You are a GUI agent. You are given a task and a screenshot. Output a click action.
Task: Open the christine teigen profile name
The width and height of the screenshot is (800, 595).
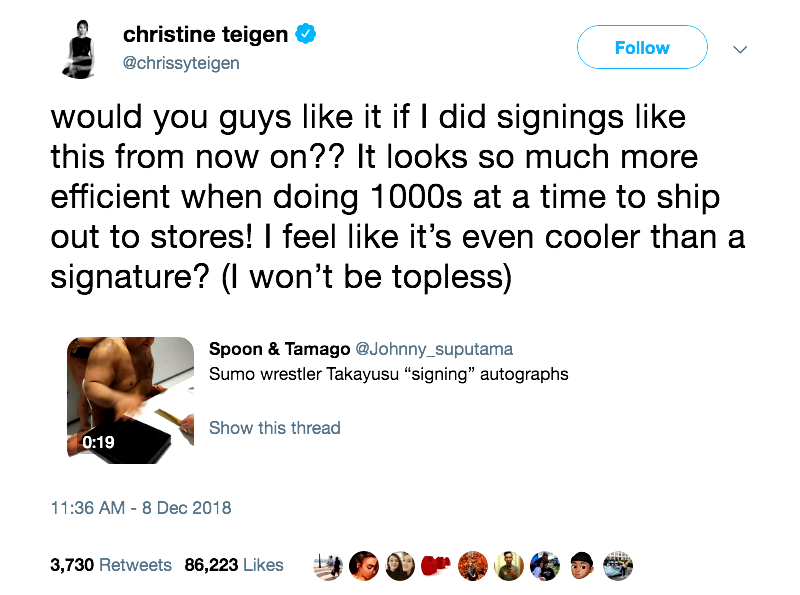[x=205, y=35]
